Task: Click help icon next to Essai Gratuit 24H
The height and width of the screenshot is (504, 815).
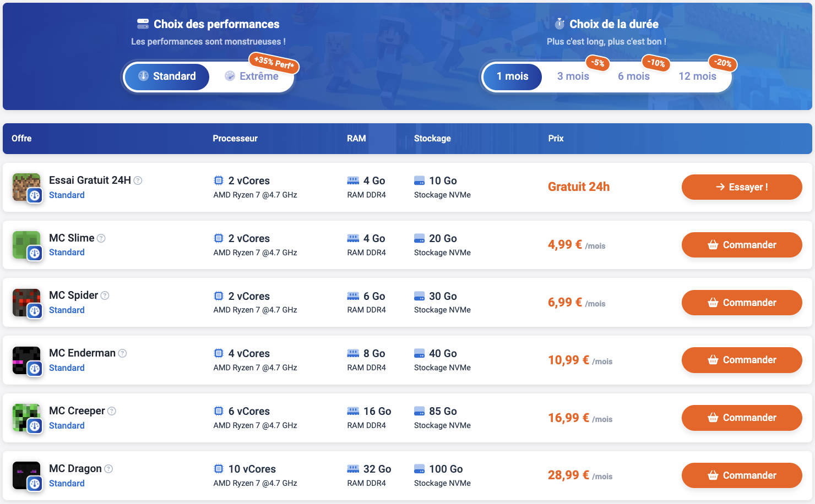Action: pos(138,180)
